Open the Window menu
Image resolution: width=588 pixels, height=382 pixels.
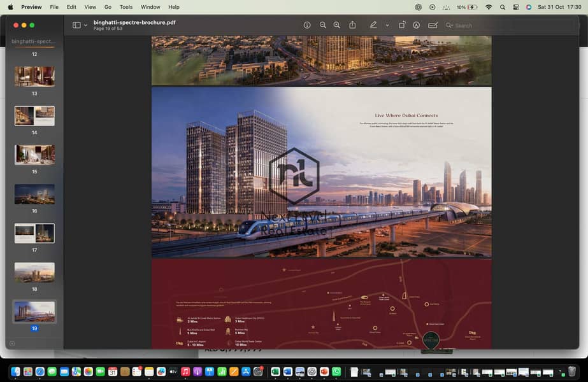coord(150,7)
